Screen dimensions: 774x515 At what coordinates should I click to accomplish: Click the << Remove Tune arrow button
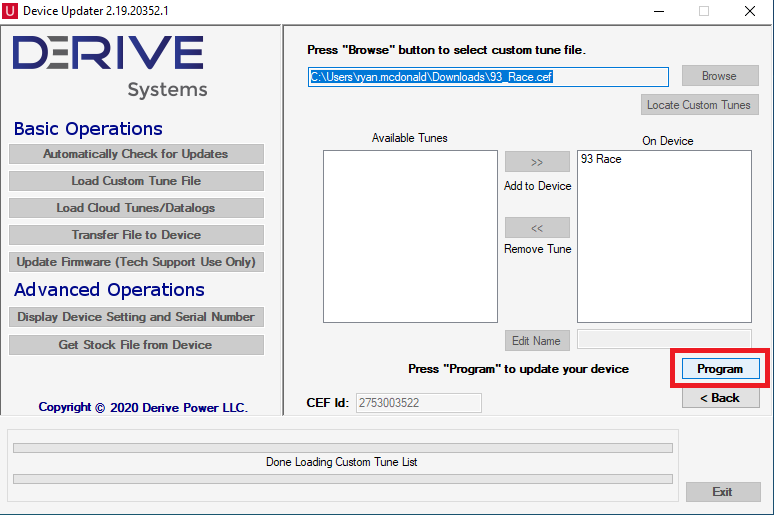537,228
